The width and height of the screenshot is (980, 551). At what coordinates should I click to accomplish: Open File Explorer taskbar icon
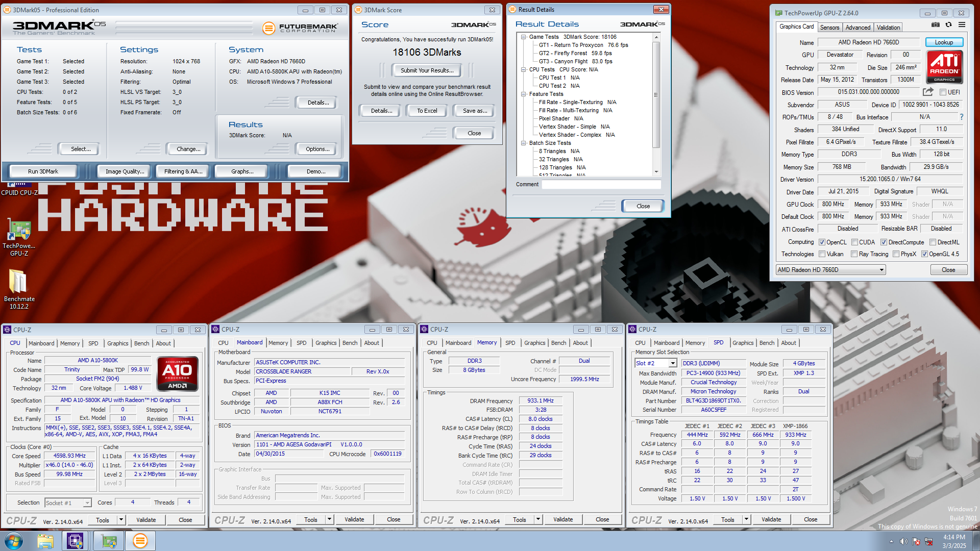click(45, 541)
